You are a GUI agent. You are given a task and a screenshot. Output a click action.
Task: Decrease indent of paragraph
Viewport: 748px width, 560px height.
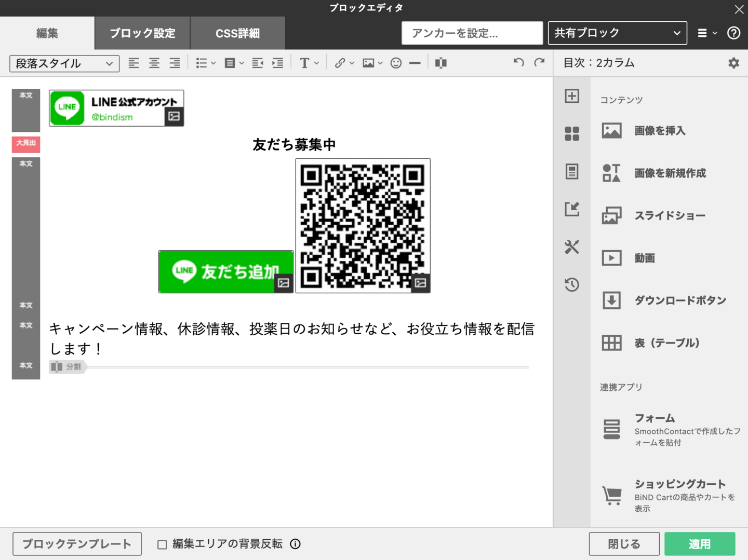pyautogui.click(x=258, y=63)
